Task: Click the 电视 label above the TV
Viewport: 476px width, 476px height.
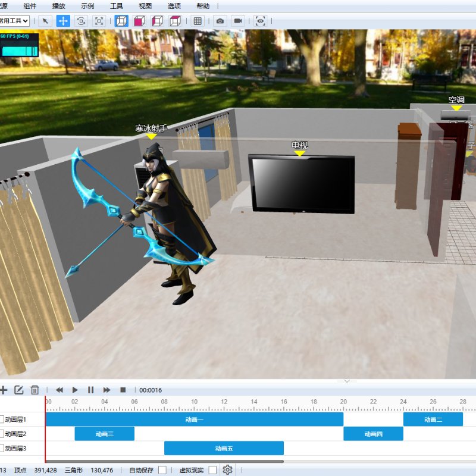Action: pos(300,145)
